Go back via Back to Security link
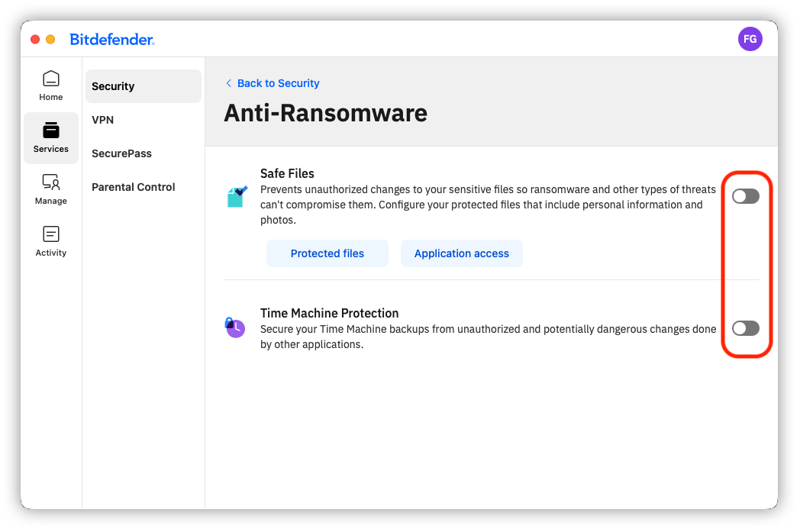Image resolution: width=800 pixels, height=532 pixels. tap(278, 83)
